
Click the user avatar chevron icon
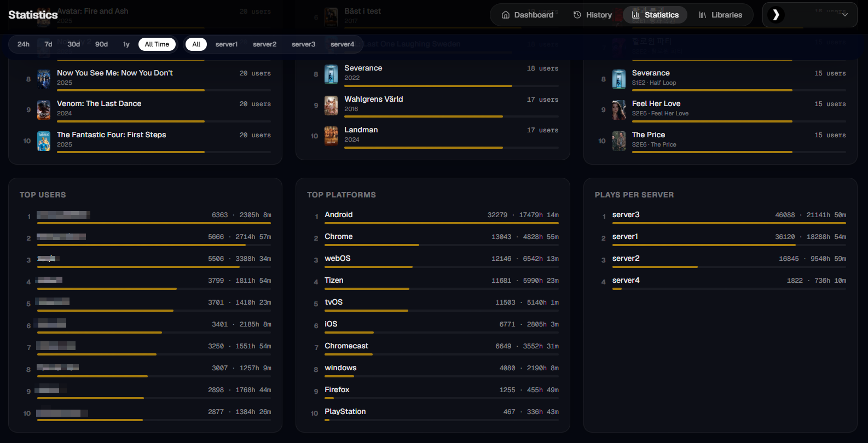776,15
